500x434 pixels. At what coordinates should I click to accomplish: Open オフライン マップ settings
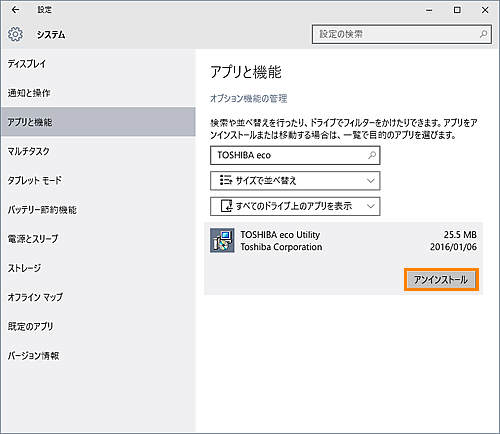(98, 297)
